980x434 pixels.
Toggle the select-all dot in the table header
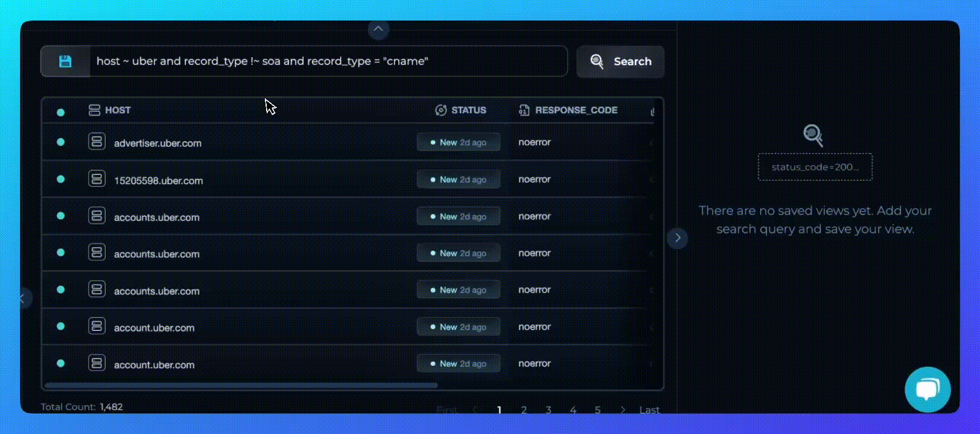pos(60,112)
